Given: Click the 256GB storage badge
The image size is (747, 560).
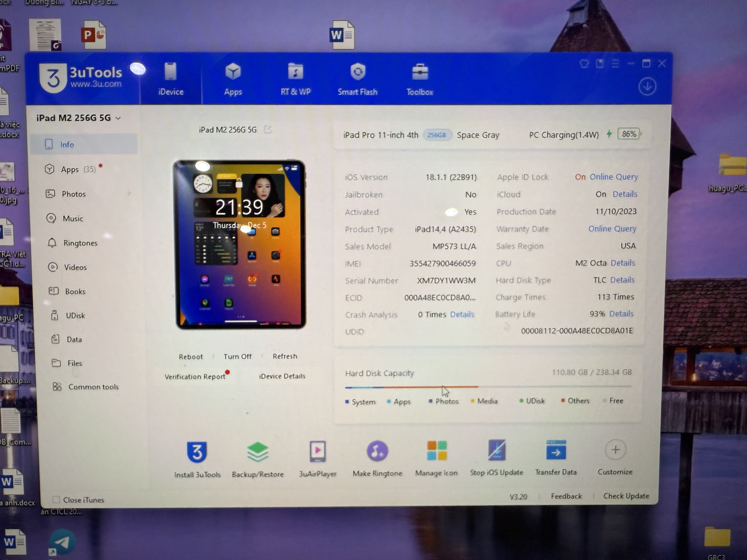Looking at the screenshot, I should 437,135.
